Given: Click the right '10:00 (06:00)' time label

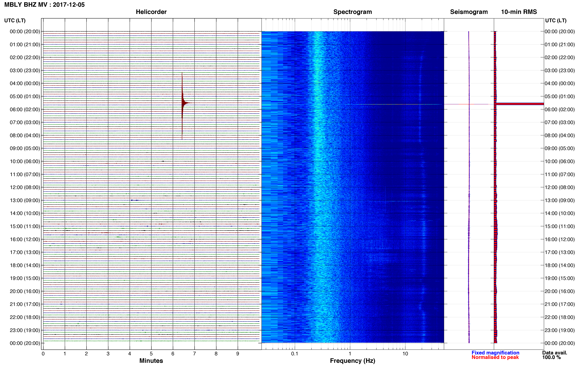Looking at the screenshot, I should (x=560, y=161).
